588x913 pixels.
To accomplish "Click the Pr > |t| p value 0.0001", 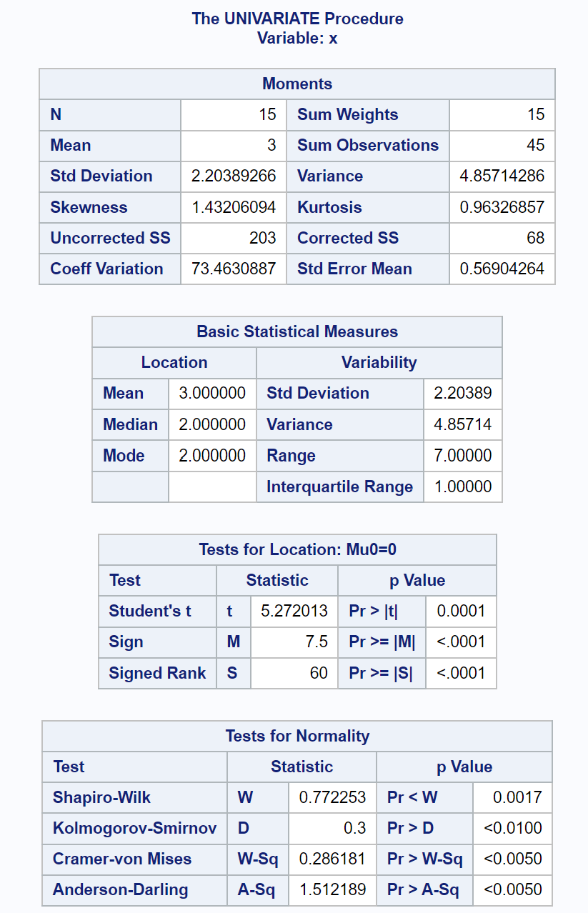I will coord(461,611).
